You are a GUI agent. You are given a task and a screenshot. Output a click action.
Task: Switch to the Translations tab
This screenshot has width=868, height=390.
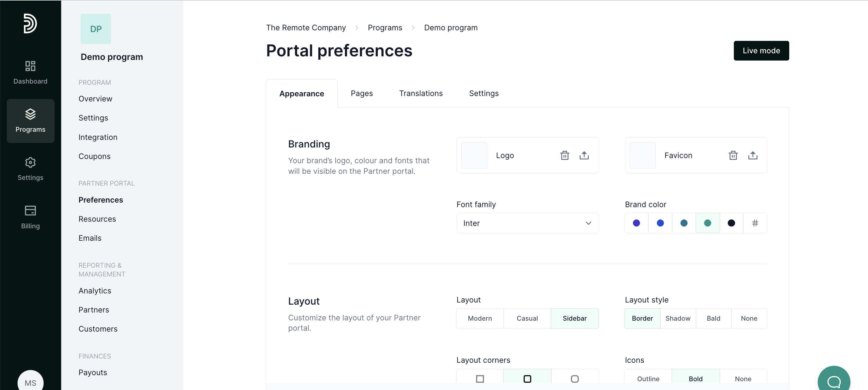[x=420, y=93]
